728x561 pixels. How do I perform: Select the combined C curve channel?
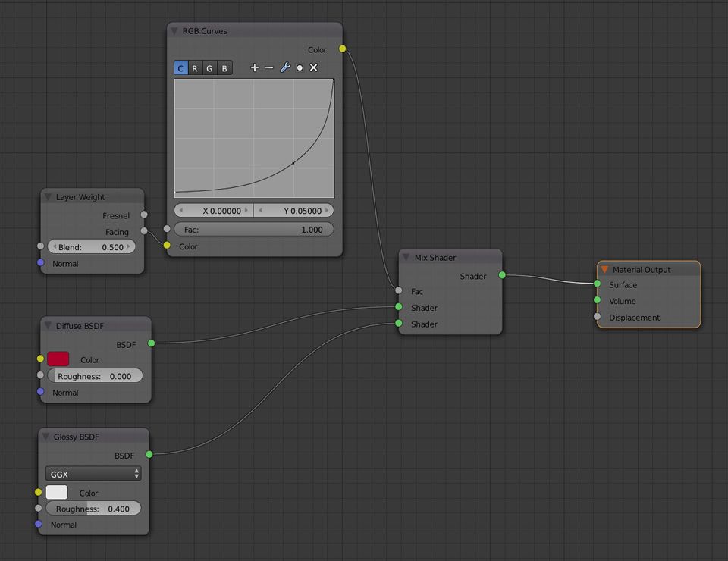(180, 68)
